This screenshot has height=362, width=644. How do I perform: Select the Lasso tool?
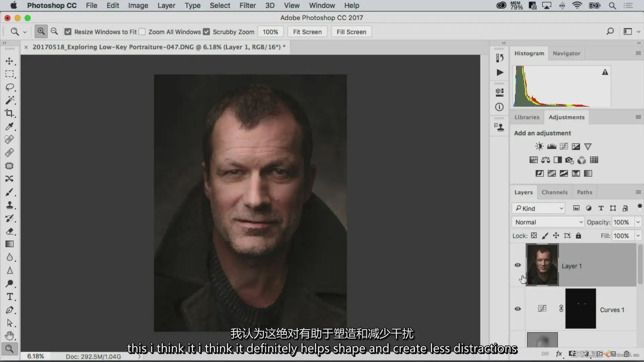point(9,87)
